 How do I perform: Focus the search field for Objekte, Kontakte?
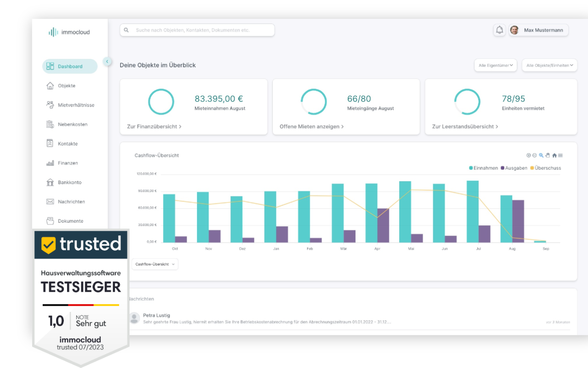(x=197, y=30)
